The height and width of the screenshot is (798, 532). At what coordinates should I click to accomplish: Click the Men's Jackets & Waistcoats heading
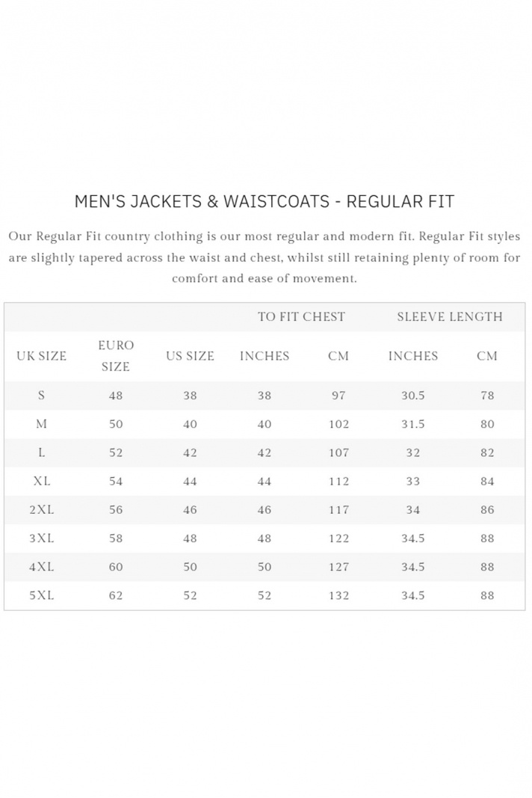(265, 201)
